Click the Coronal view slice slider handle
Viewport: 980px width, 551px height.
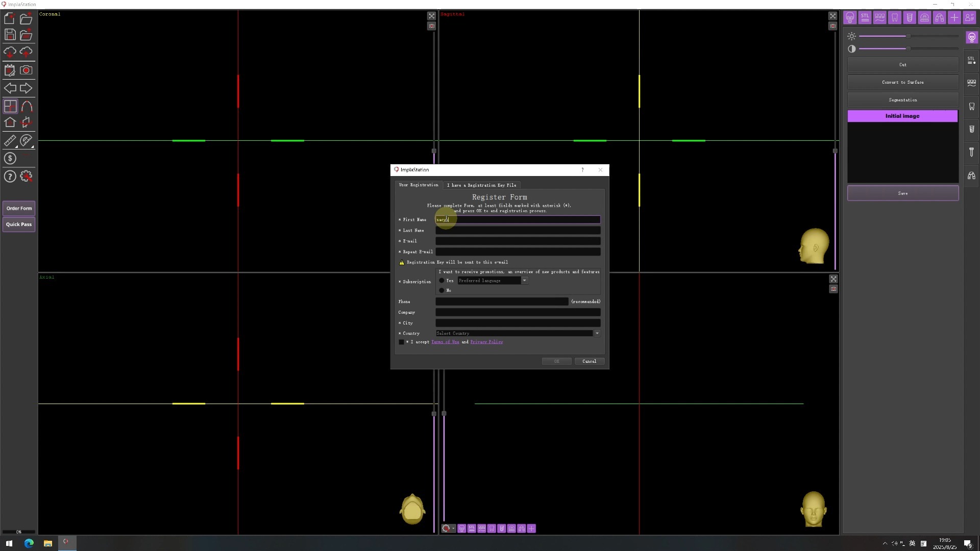pos(434,151)
